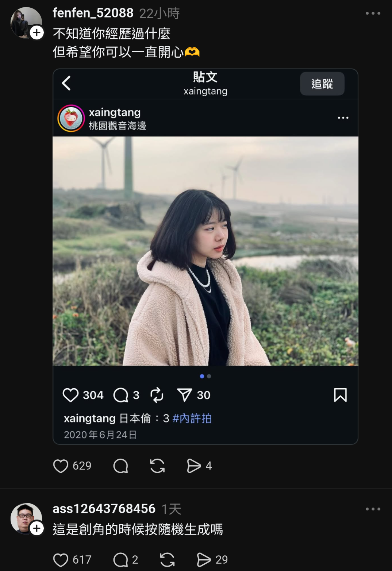Screen dimensions: 392x571
Task: Like the comment by ass12643768456
Action: click(61, 560)
